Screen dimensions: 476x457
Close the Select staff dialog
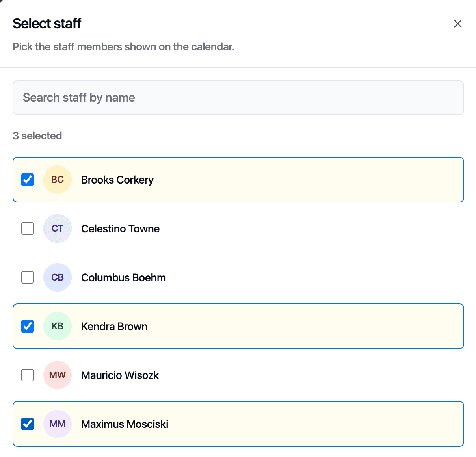click(457, 24)
